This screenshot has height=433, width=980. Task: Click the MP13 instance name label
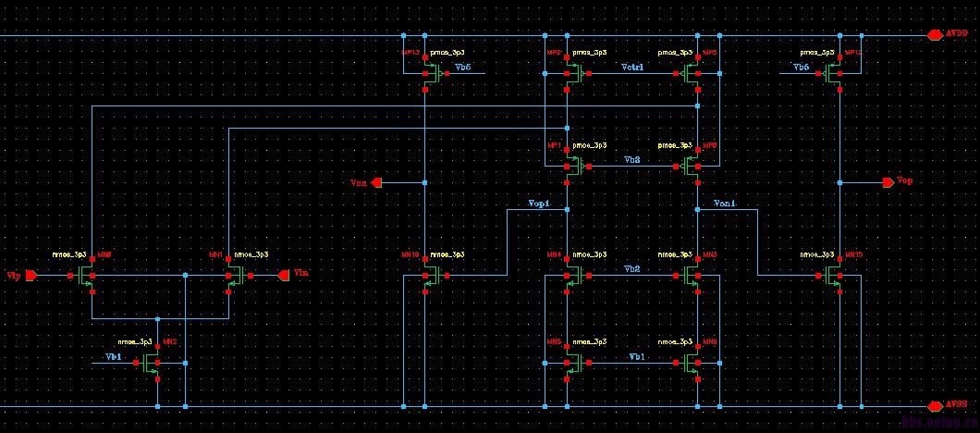coord(411,53)
